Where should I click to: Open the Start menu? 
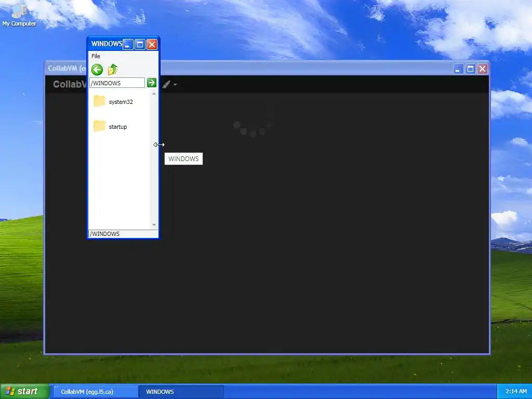(24, 392)
